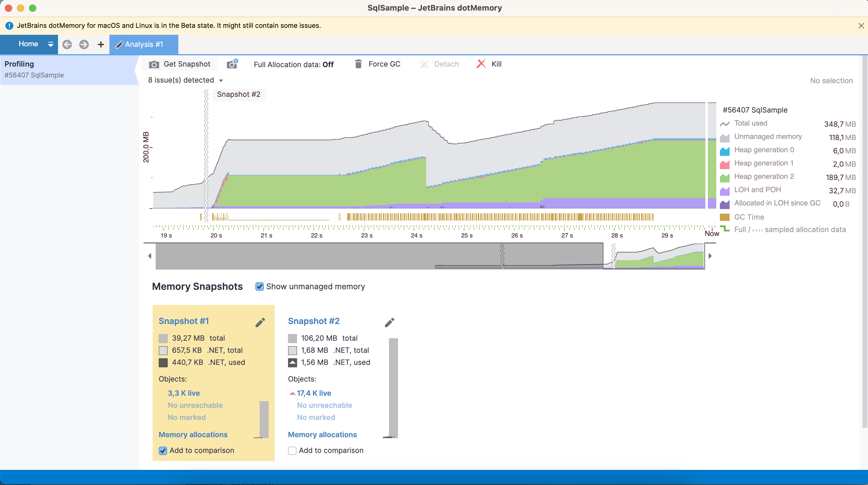868x485 pixels.
Task: Open Memory allocations link under Snapshot #1
Action: pos(193,434)
